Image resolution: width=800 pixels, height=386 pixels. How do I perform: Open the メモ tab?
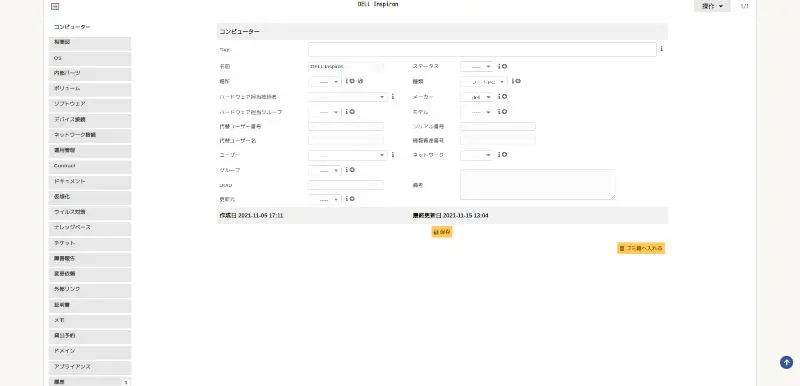point(90,321)
